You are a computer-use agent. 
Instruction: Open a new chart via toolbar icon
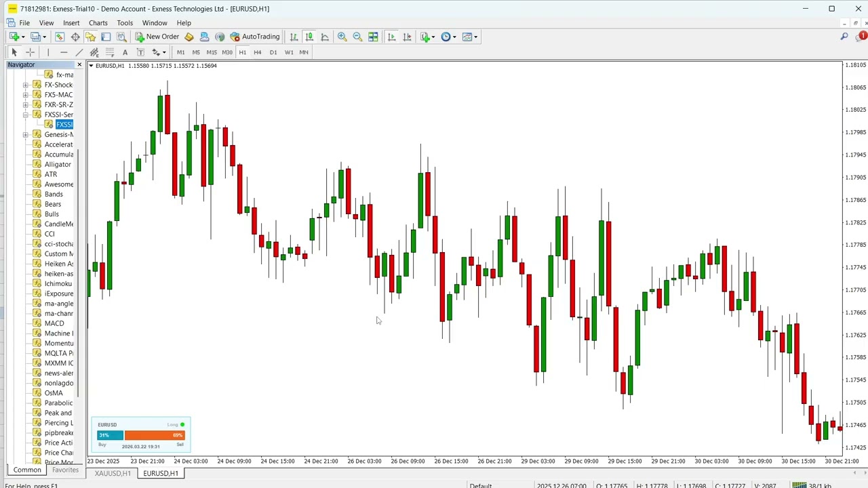pos(14,37)
